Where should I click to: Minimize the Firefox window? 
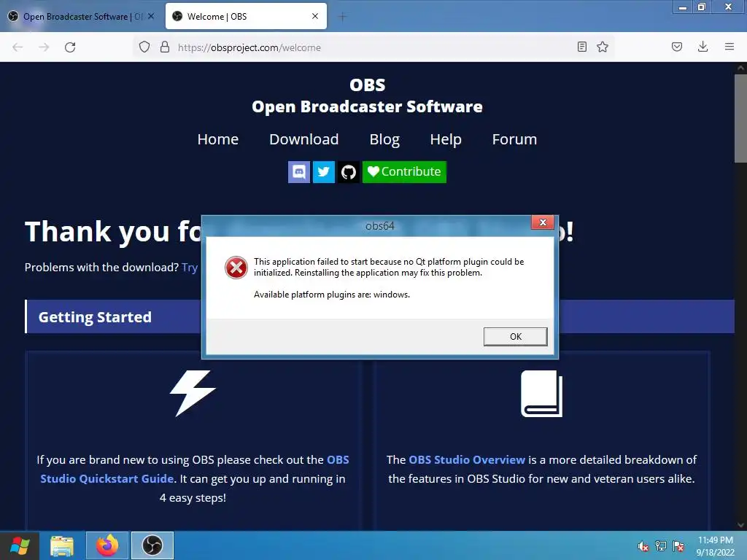click(682, 7)
